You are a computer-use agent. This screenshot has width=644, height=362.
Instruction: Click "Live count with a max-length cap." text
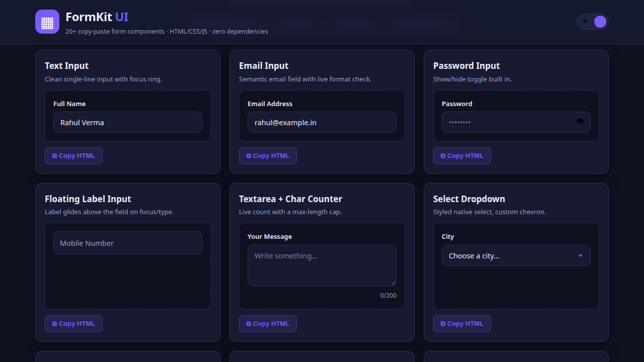(290, 212)
